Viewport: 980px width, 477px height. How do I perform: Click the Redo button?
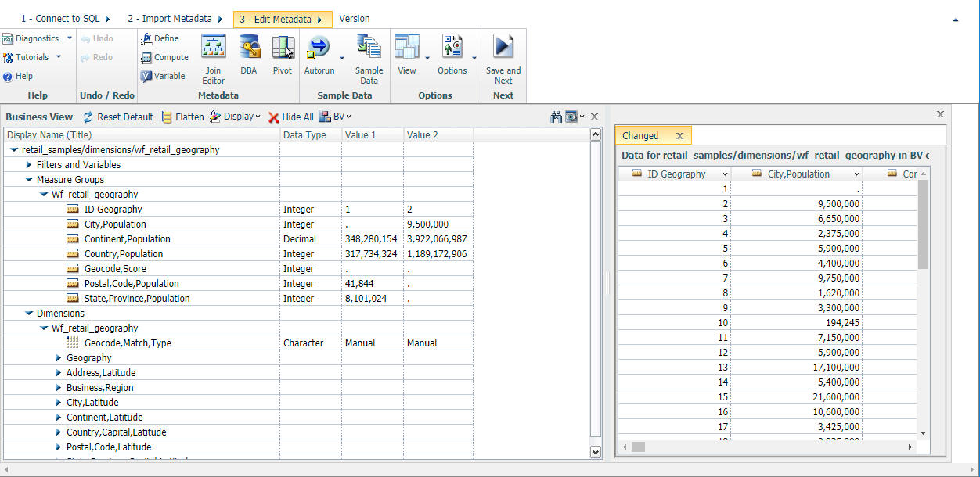tap(97, 57)
